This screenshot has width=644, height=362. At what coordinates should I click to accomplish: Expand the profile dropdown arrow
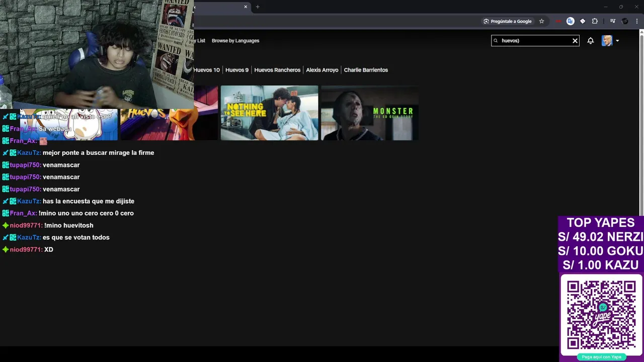click(617, 41)
